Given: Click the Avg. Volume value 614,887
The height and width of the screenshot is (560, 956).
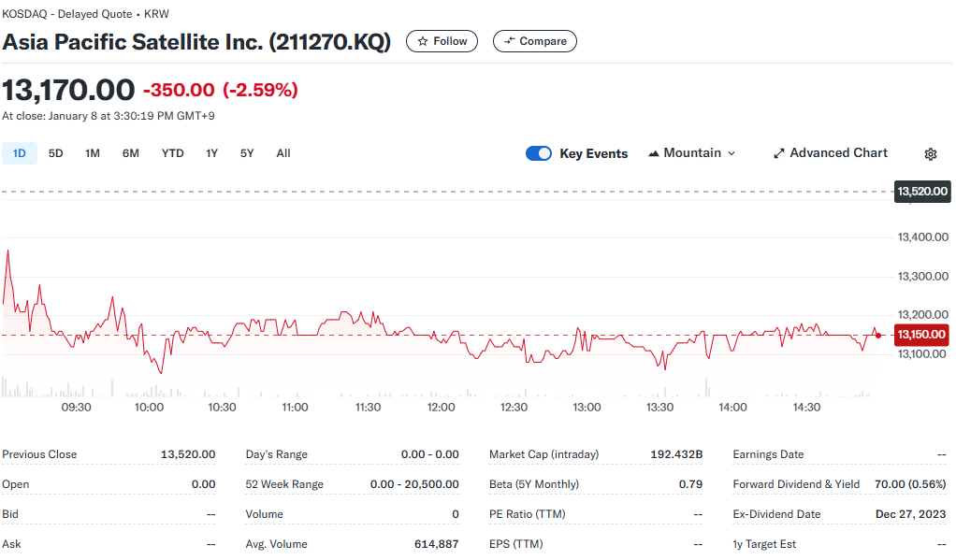Looking at the screenshot, I should (x=437, y=544).
